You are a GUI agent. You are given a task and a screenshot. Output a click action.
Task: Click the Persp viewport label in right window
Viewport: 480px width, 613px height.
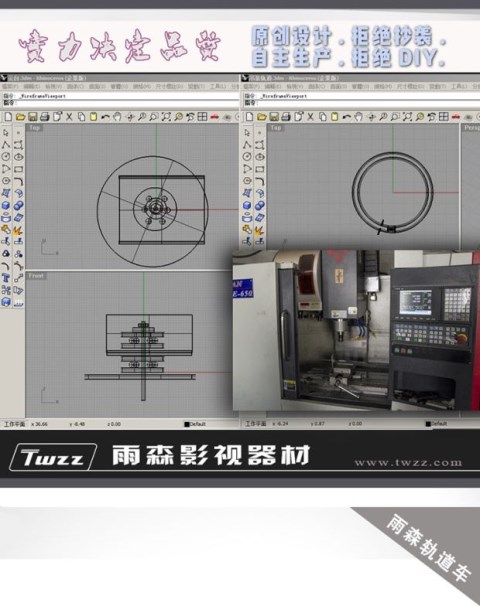click(x=472, y=128)
